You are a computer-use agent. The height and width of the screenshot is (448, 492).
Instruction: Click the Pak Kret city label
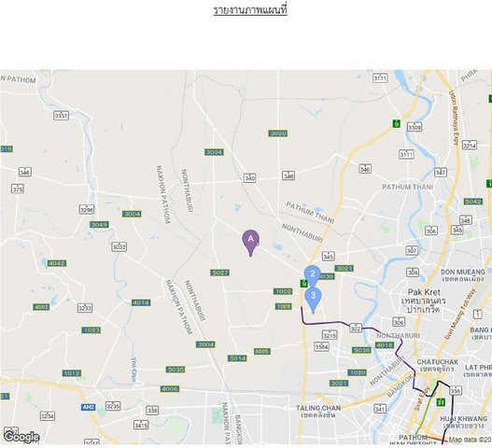click(x=424, y=292)
